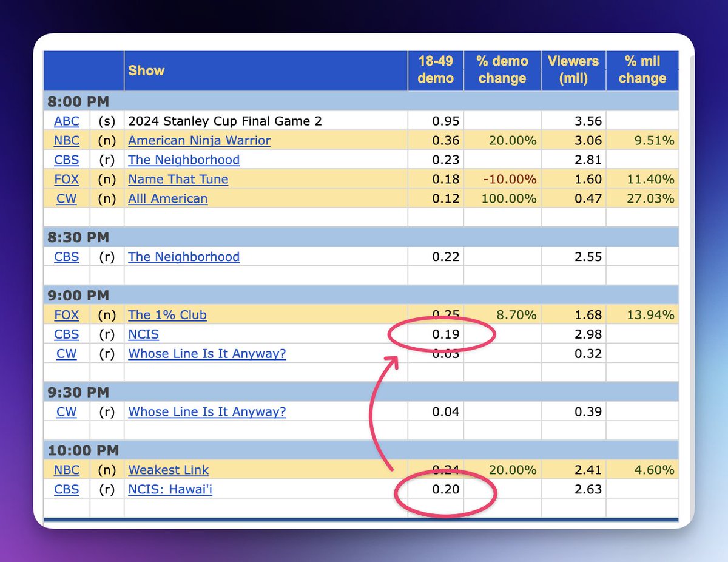
Task: Click the 0.20 demo value for NCIS: Hawai'i
Action: (446, 489)
